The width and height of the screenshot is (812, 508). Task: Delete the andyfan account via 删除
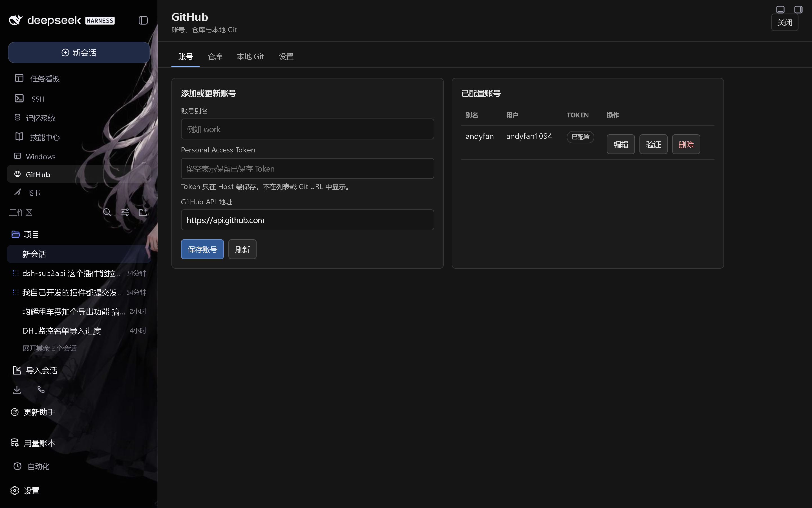click(686, 144)
